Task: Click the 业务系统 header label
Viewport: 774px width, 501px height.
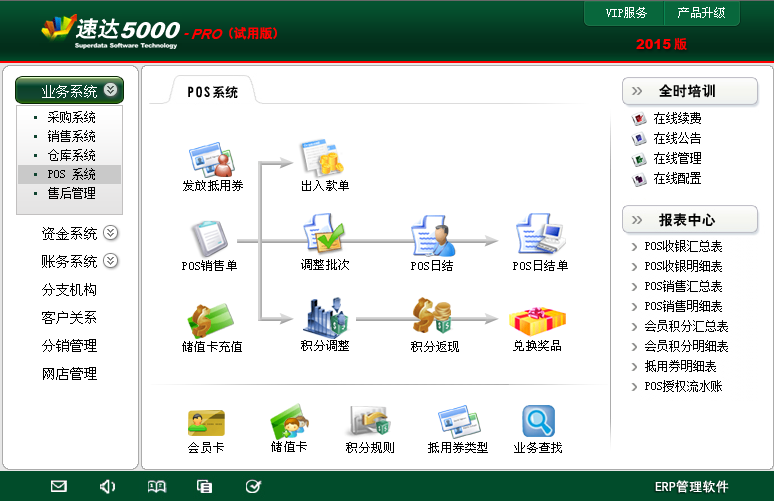Action: pos(69,91)
